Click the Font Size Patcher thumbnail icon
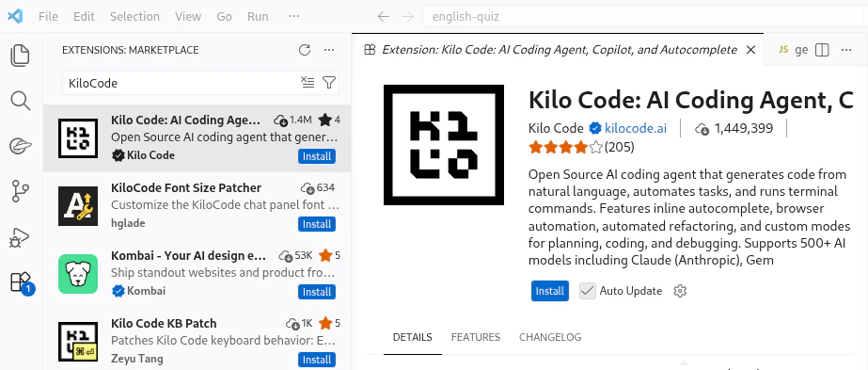The image size is (868, 370). click(78, 206)
